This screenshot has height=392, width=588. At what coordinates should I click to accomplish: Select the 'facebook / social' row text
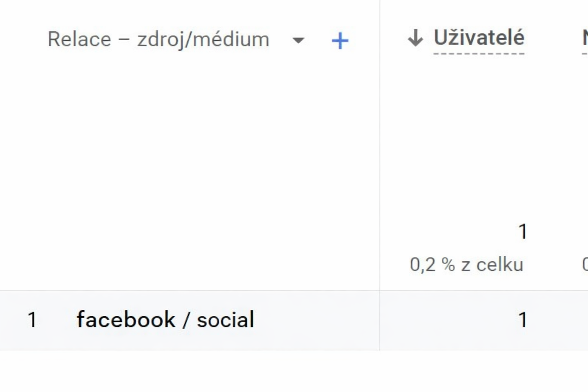(165, 319)
